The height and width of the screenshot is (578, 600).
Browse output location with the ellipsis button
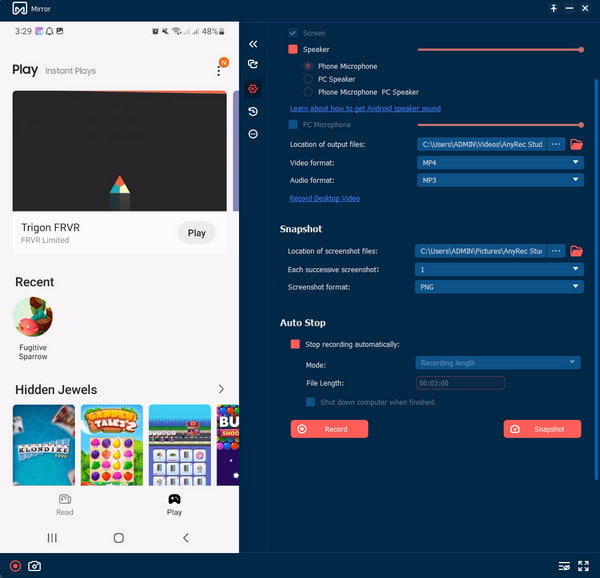(x=556, y=144)
